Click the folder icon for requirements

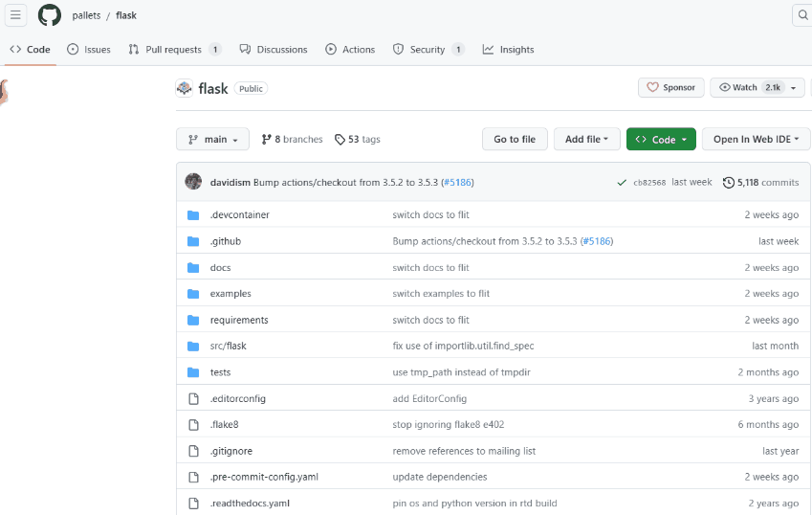point(193,320)
